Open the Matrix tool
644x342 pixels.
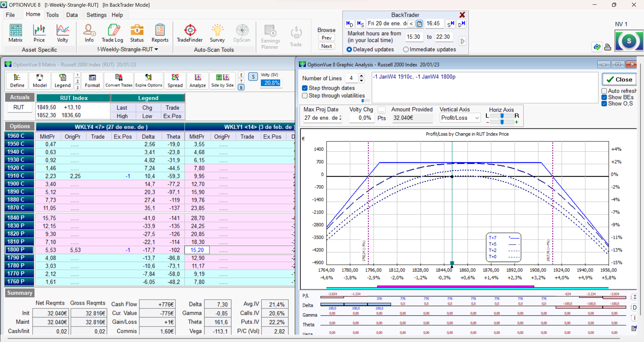tap(15, 33)
